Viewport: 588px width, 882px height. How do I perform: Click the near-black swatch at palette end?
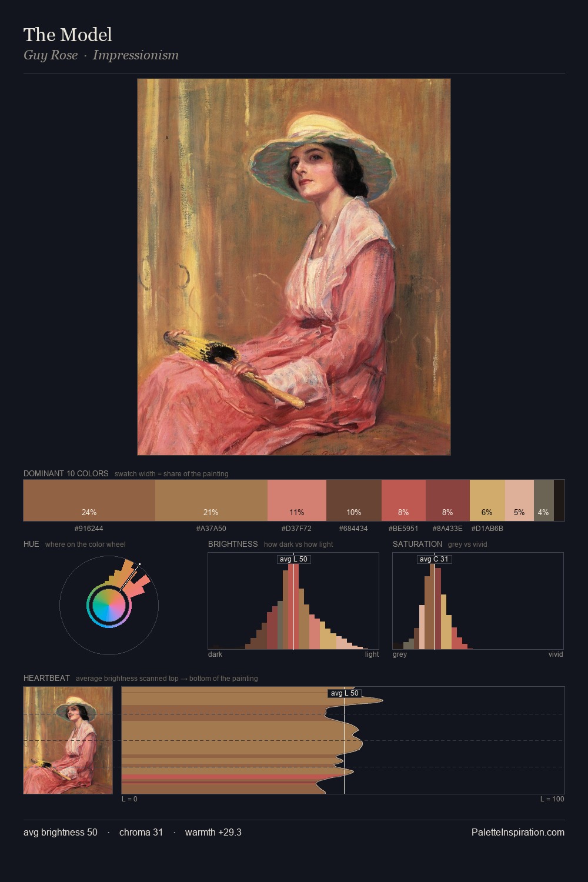click(x=559, y=500)
